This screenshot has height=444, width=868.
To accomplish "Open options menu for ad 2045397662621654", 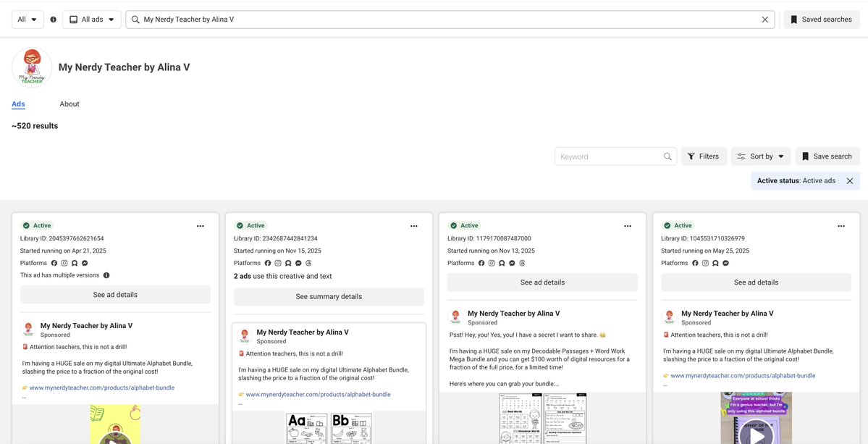I will pyautogui.click(x=201, y=226).
